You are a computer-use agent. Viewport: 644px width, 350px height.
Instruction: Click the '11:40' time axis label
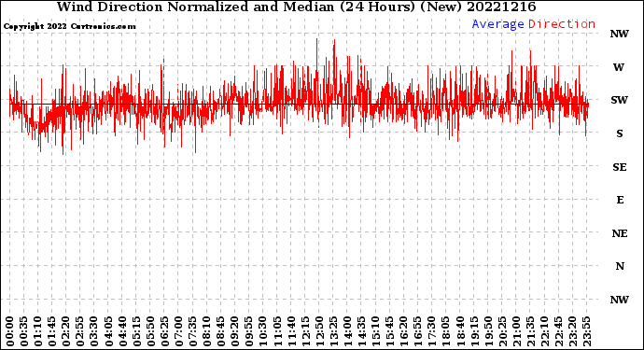coord(291,331)
